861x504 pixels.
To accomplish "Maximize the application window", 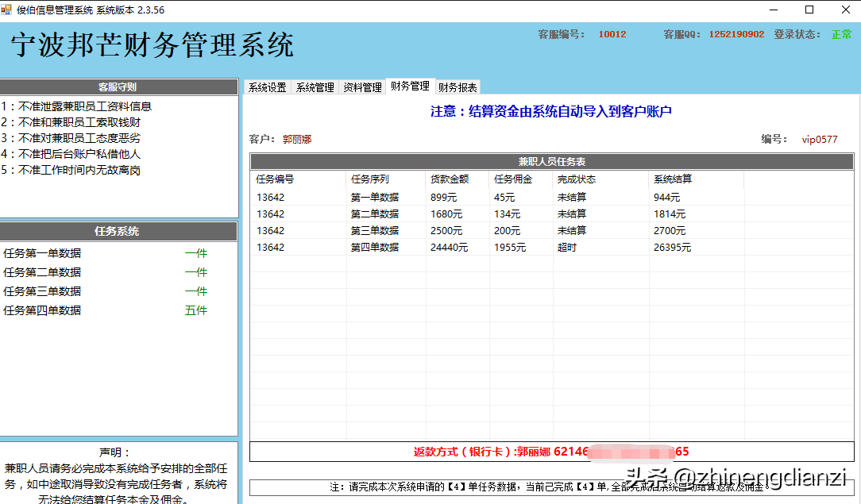I will pyautogui.click(x=809, y=10).
